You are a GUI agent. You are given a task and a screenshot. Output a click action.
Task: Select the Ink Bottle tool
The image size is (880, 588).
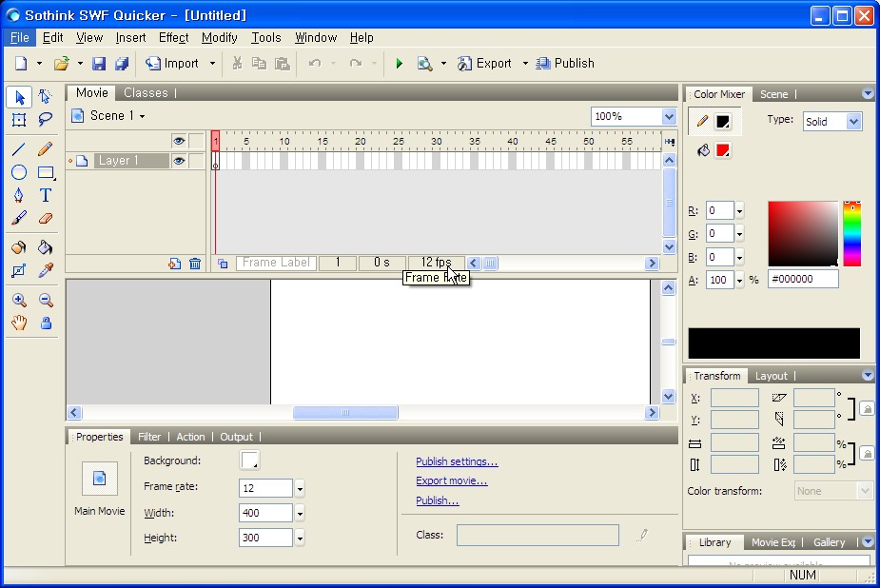(x=19, y=247)
